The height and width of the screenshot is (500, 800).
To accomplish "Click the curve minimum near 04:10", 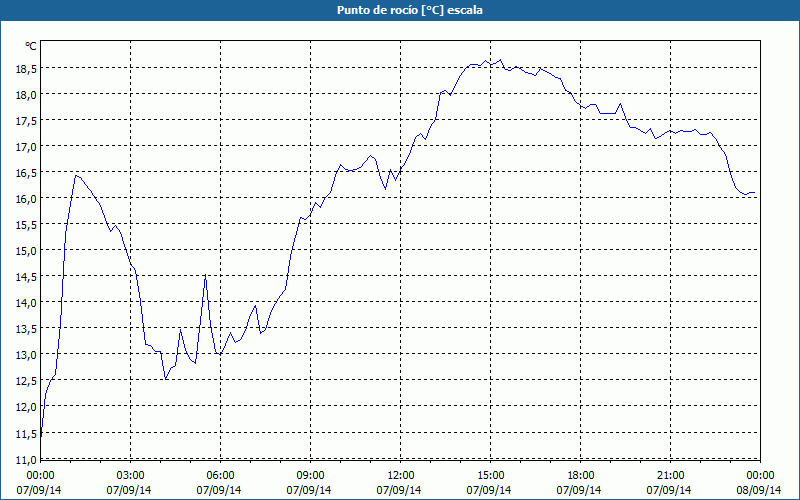I will [166, 379].
